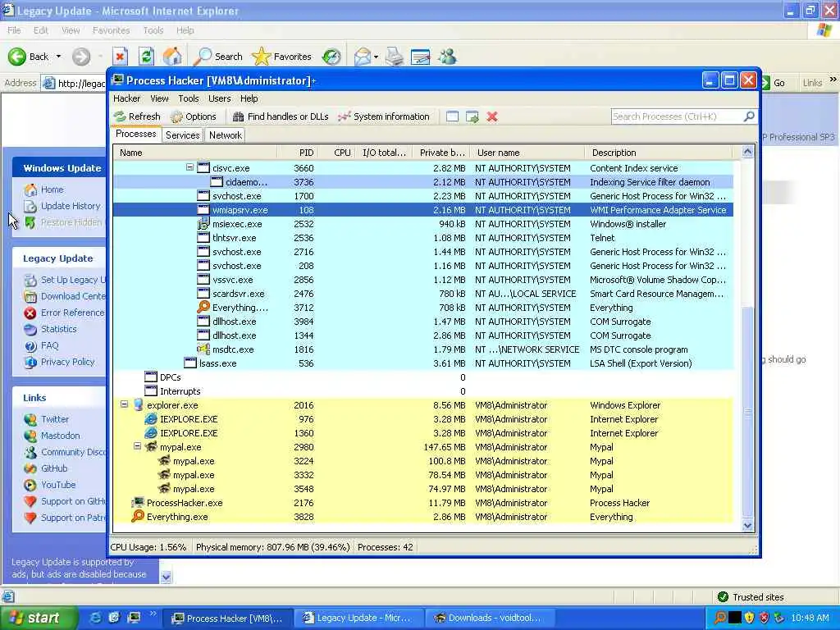Select the tlntsvr.exe Telnet row
The height and width of the screenshot is (630, 840).
[x=422, y=238]
